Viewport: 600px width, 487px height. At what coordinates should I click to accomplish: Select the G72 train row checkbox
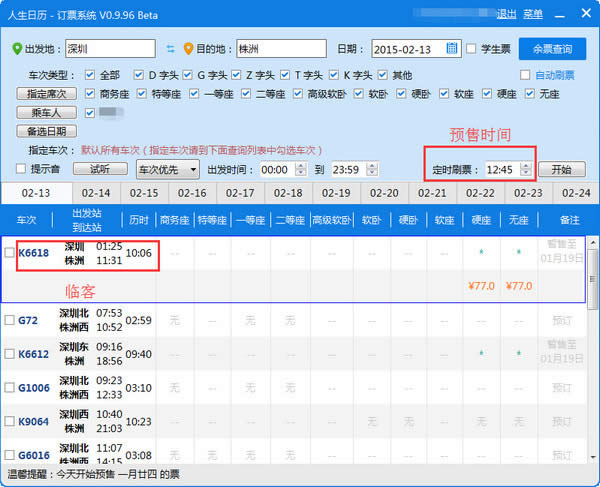click(x=10, y=320)
